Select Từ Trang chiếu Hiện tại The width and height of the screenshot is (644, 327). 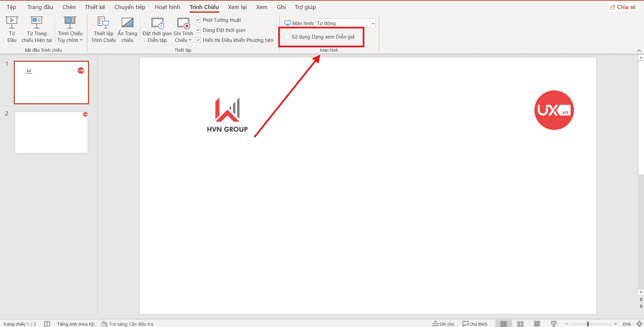(37, 30)
